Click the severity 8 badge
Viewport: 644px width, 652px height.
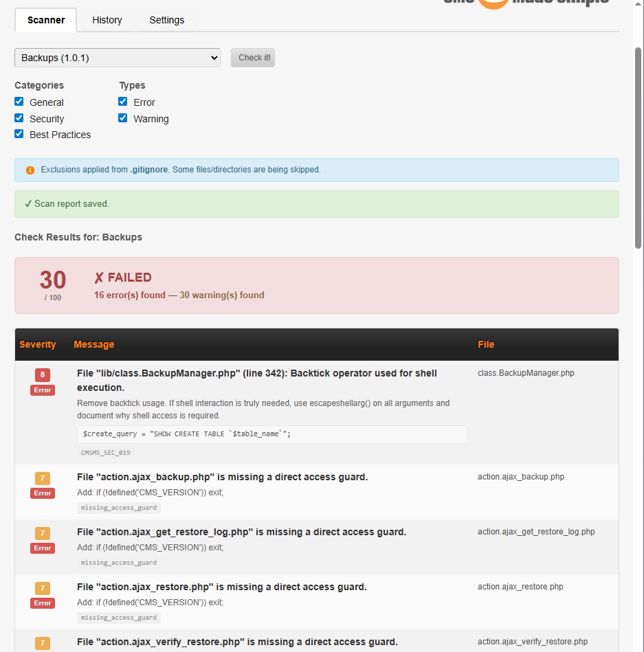pyautogui.click(x=43, y=374)
